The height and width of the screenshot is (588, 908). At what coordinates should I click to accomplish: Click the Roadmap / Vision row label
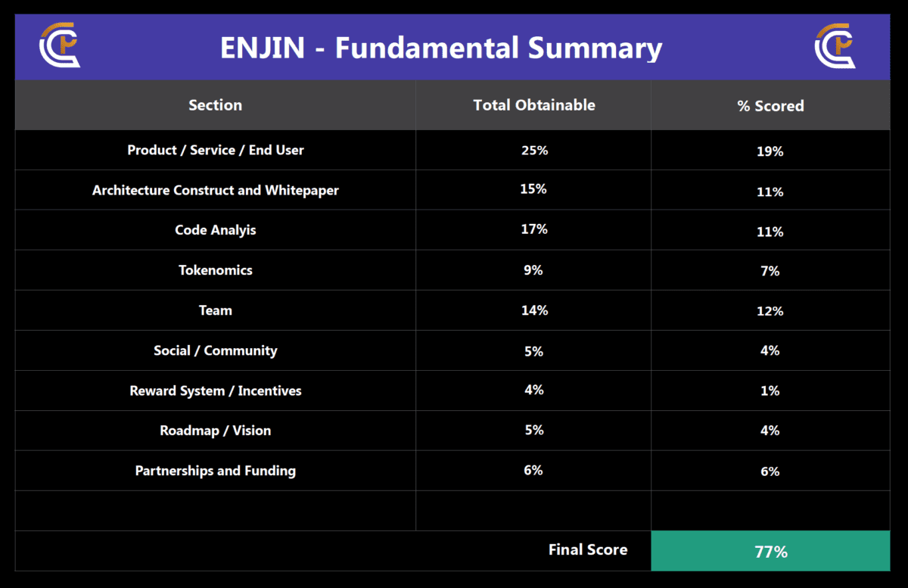coord(215,431)
